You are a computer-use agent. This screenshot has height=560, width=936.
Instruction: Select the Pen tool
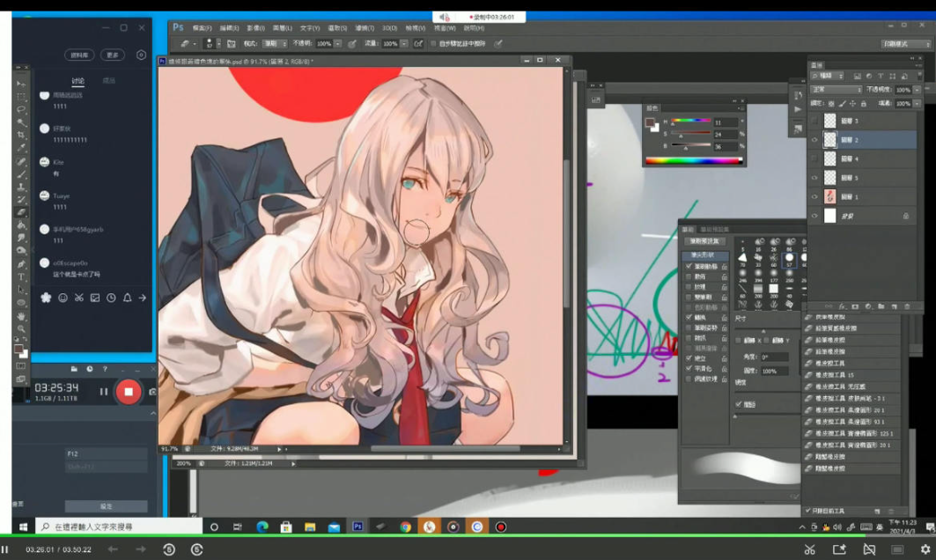21,264
